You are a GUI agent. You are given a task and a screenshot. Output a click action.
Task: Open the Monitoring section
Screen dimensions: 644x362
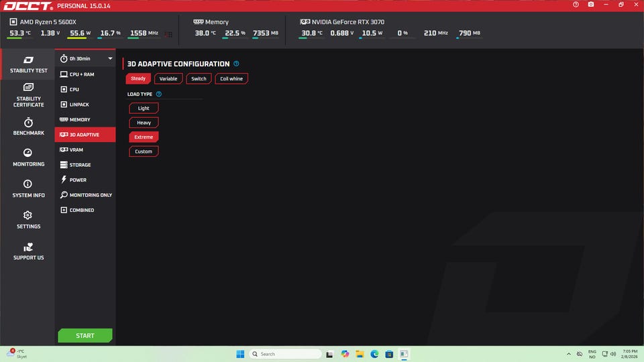(x=28, y=158)
